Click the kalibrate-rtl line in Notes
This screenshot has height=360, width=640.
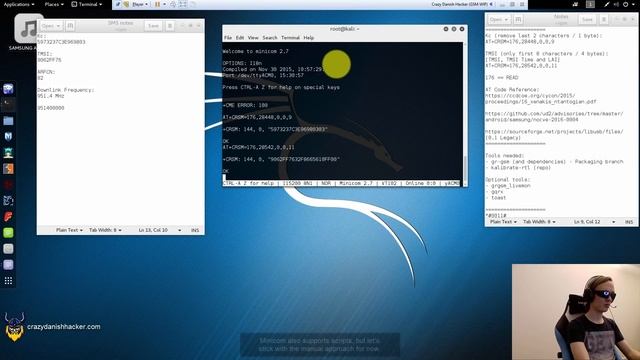point(518,167)
